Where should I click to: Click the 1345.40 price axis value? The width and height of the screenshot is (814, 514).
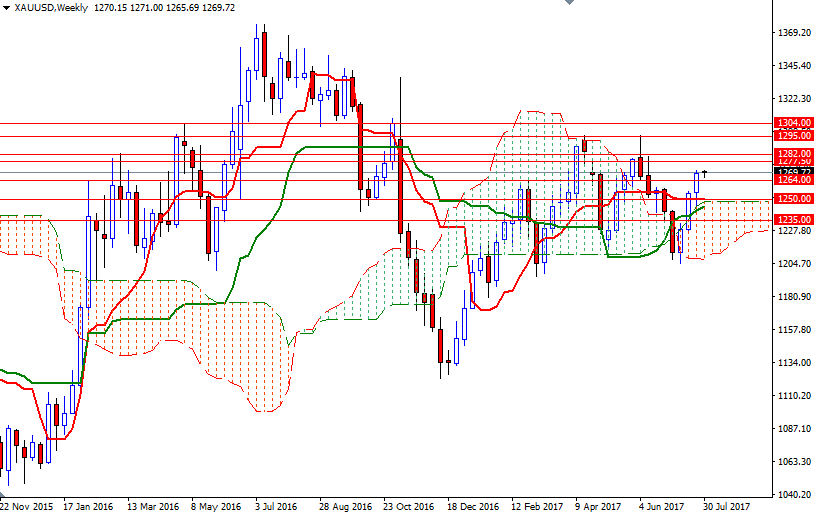point(794,66)
